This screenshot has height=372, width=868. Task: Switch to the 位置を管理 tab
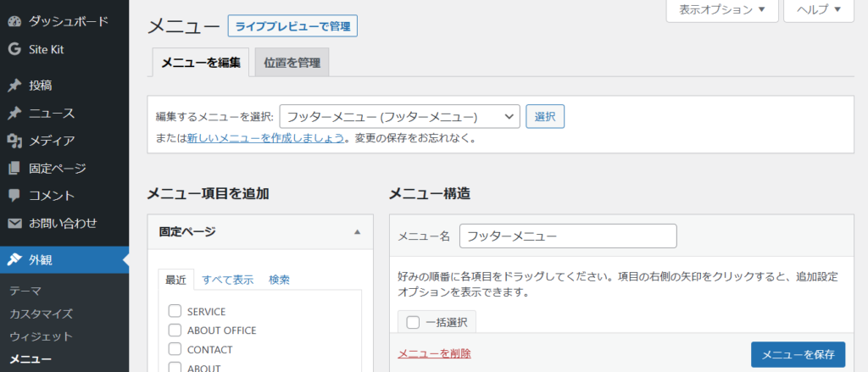coord(292,63)
